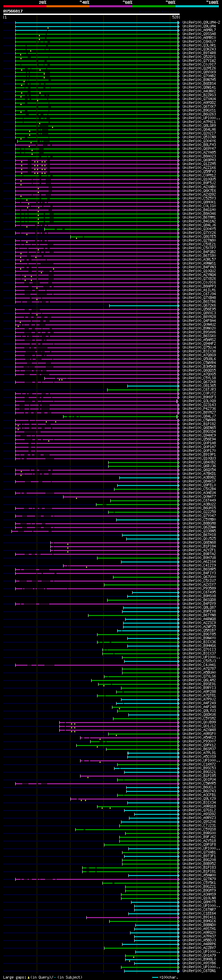
Task: Open hit UniRef100_A1ILM1
Action: [199, 290]
